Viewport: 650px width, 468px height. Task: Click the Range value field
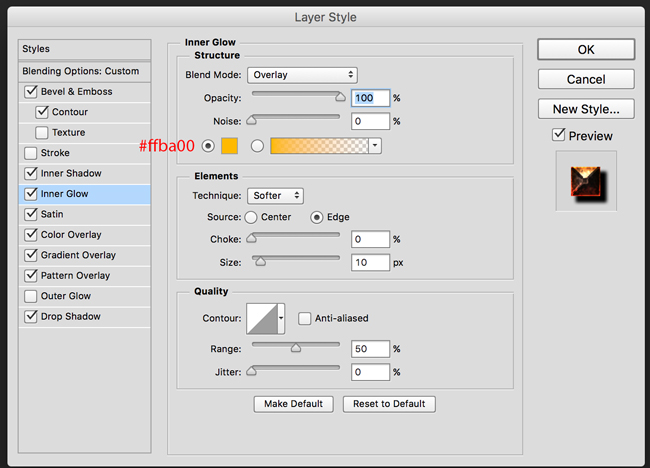coord(370,349)
